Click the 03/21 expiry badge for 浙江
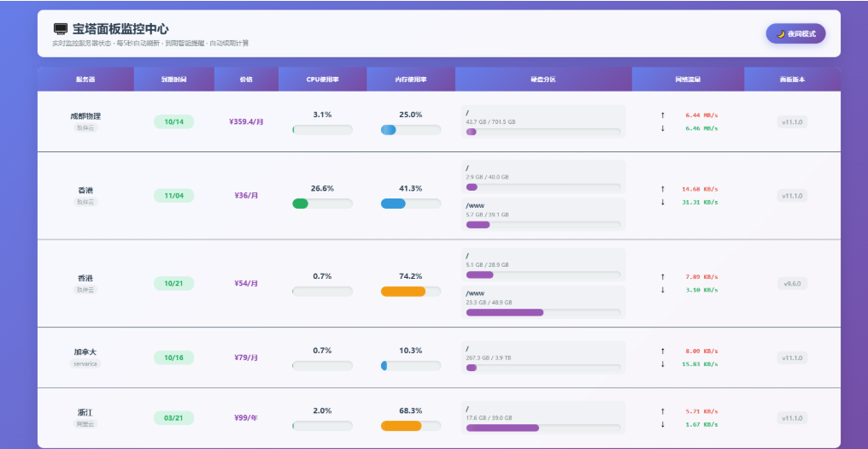 pos(173,418)
